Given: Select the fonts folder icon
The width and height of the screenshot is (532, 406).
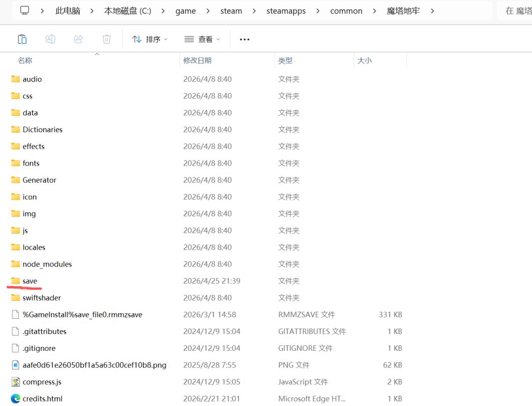Looking at the screenshot, I should coord(15,163).
